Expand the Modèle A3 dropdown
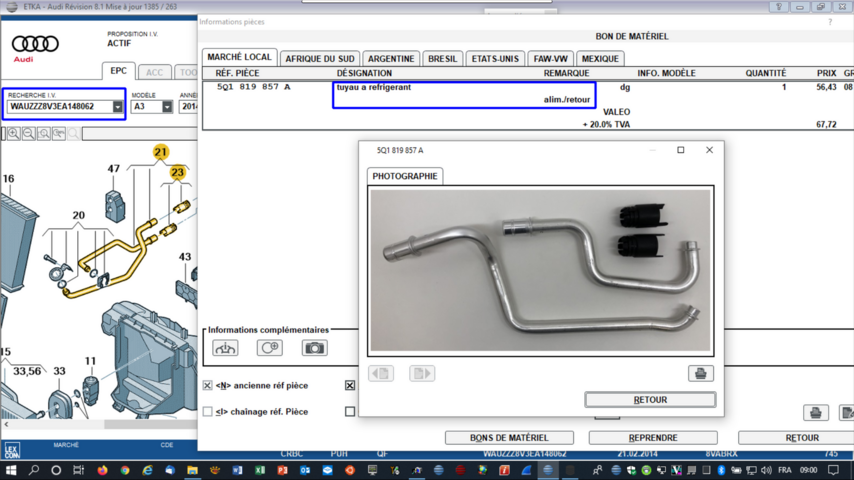854x480 pixels. (x=167, y=107)
